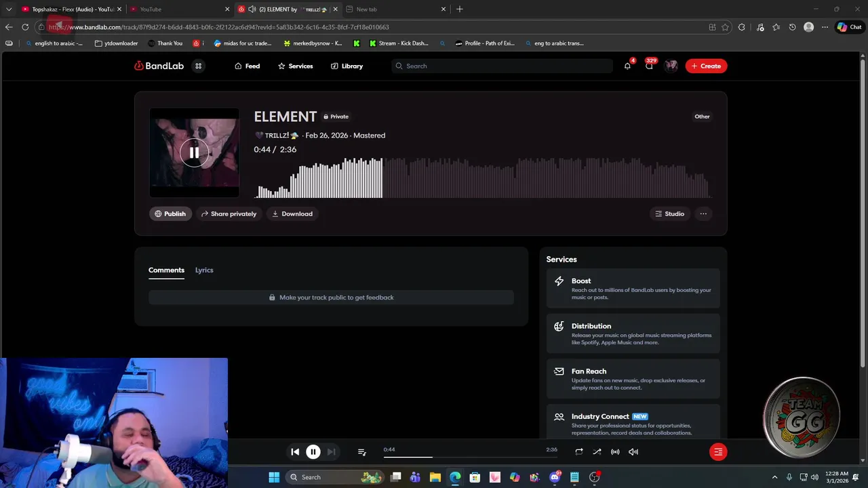The height and width of the screenshot is (488, 868).
Task: Open the Services menu item
Action: coord(295,66)
